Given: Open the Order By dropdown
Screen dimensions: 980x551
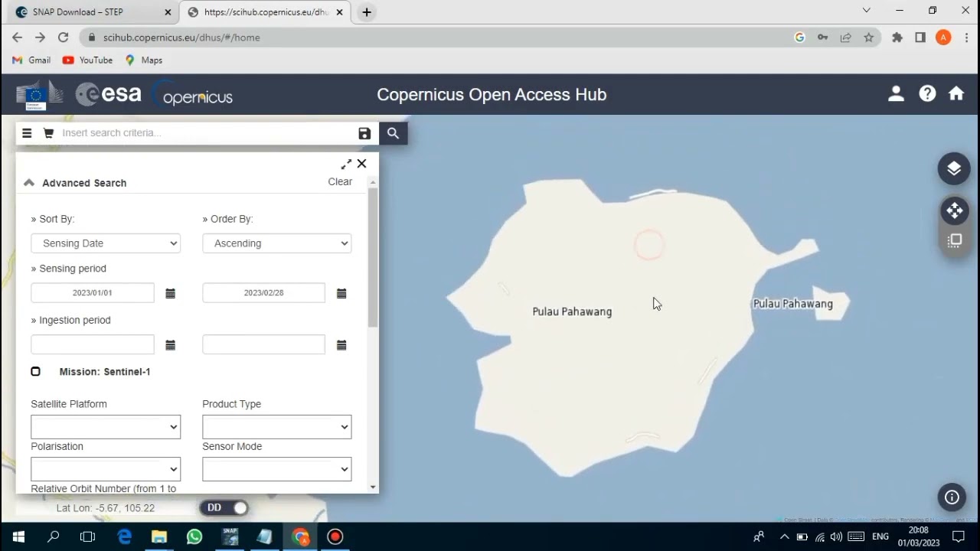Looking at the screenshot, I should pyautogui.click(x=277, y=243).
